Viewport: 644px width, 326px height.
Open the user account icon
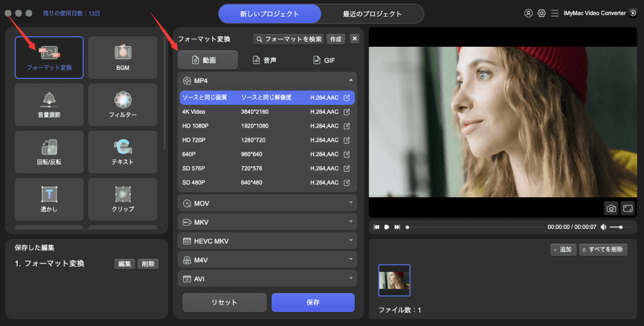pyautogui.click(x=529, y=13)
